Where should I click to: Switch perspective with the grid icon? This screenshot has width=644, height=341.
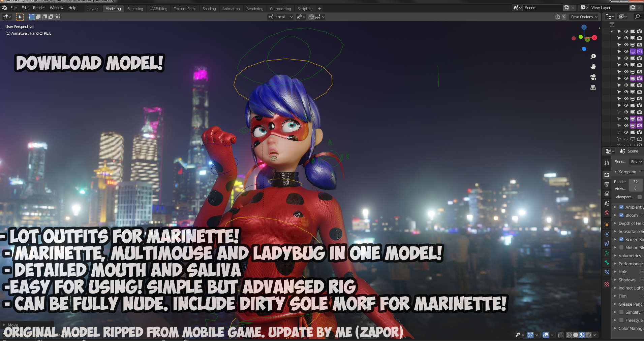[593, 88]
